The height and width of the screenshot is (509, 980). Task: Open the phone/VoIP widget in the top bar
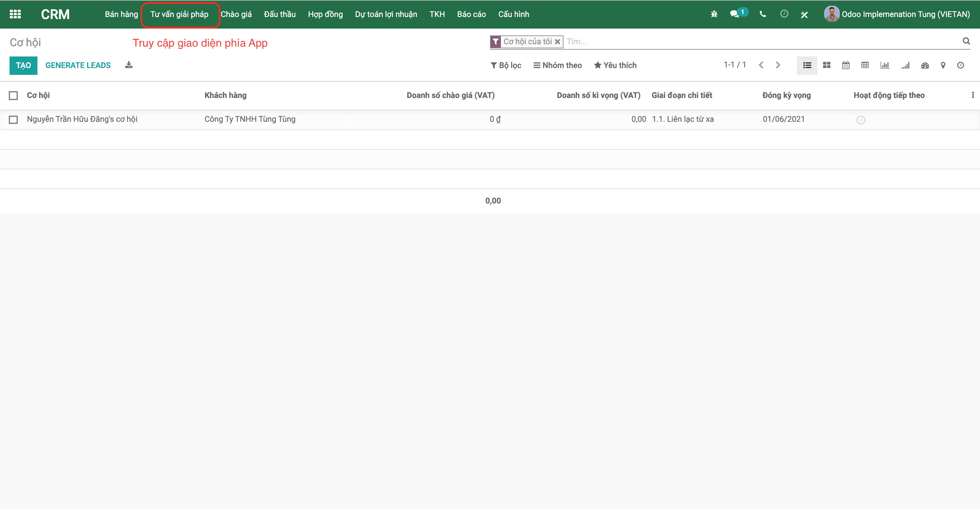762,14
